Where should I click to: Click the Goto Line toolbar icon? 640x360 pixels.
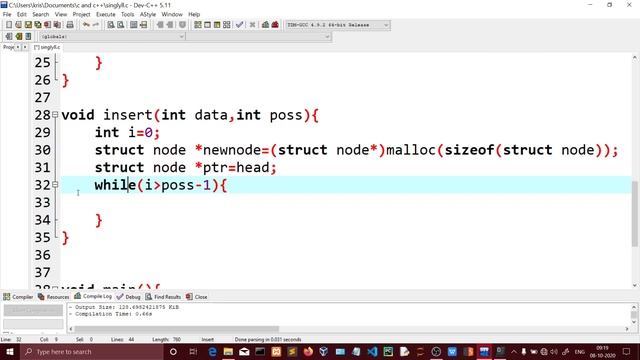pyautogui.click(x=144, y=25)
